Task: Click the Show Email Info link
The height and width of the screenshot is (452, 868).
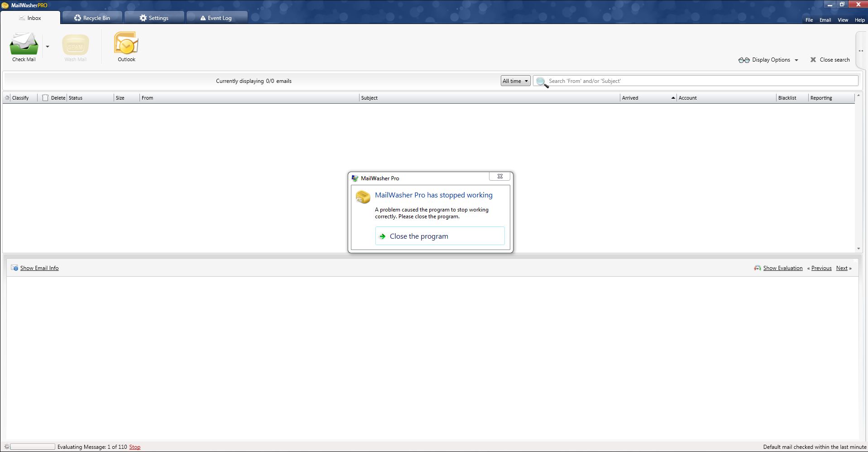Action: 39,268
